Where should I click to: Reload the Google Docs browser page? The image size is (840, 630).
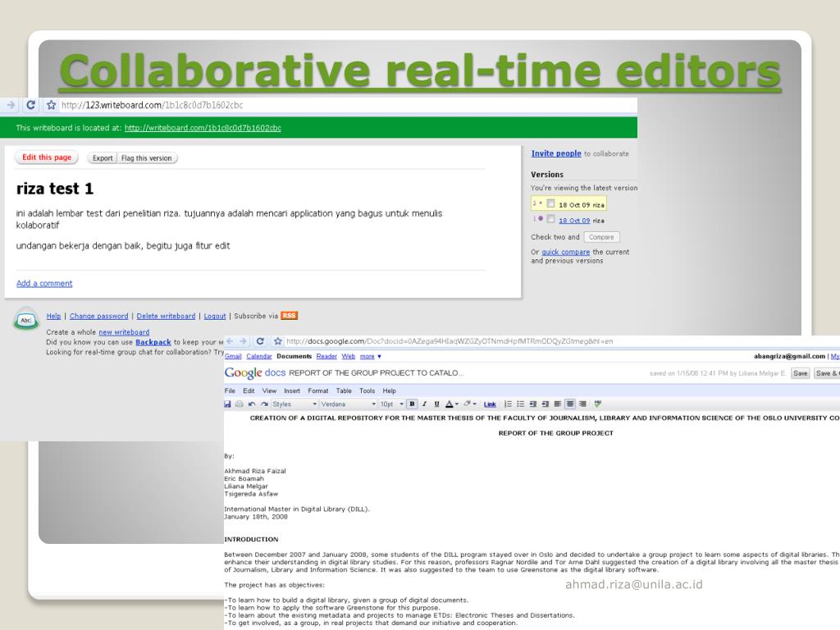click(x=260, y=341)
